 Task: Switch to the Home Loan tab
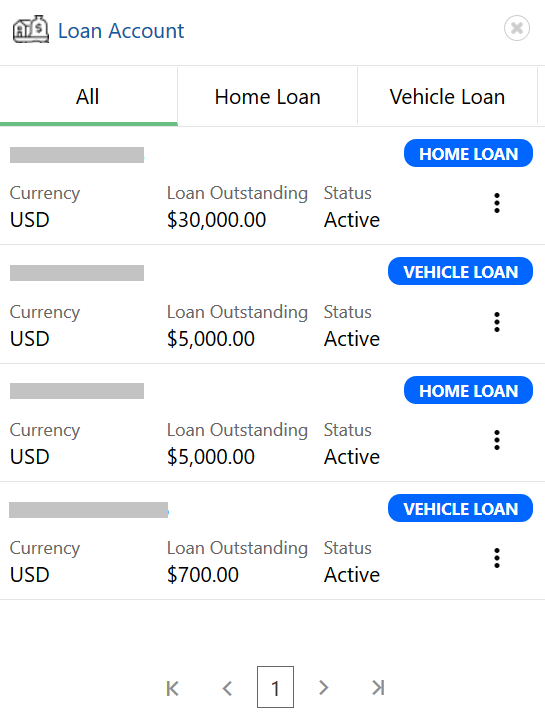click(x=267, y=96)
